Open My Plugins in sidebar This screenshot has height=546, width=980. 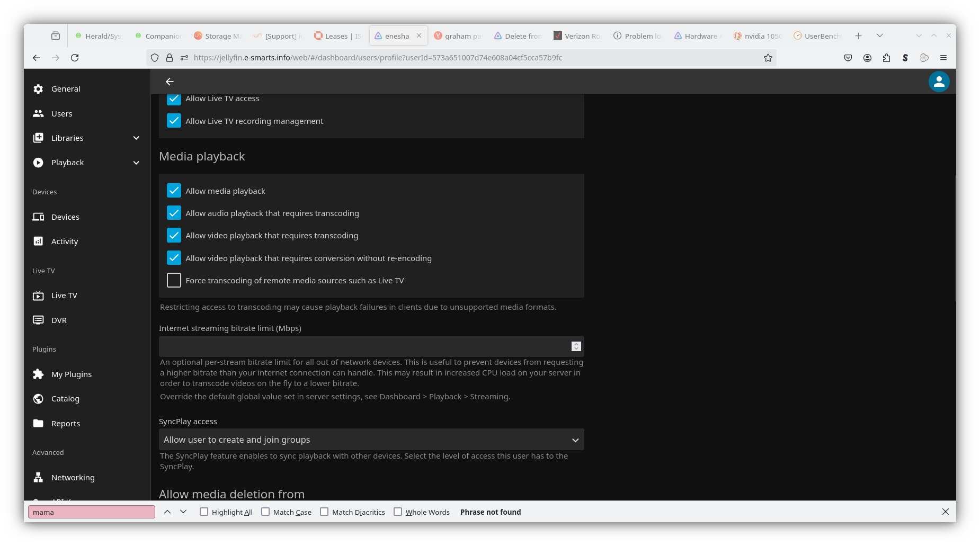point(71,374)
